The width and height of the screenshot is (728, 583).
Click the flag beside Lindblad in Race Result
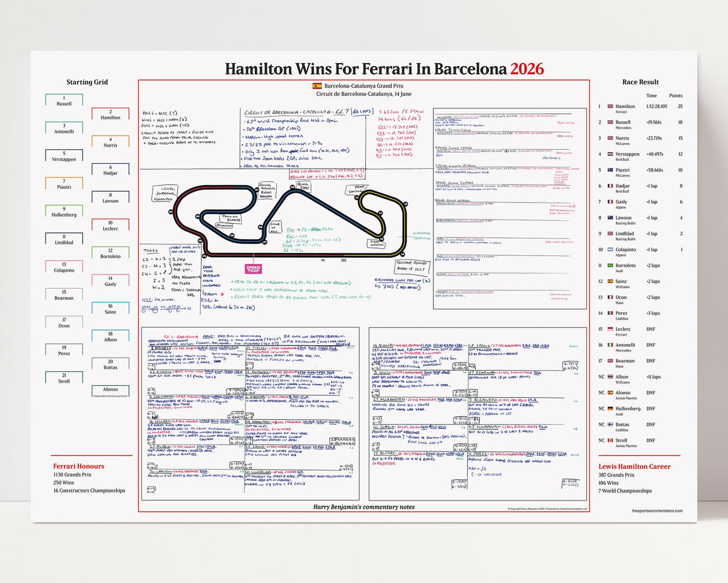[611, 234]
